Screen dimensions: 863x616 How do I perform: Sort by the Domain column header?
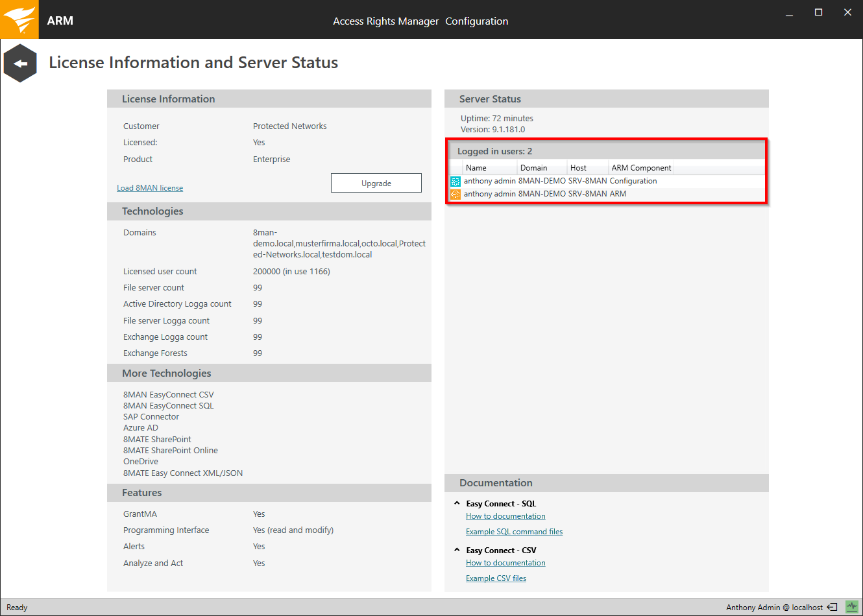[533, 168]
